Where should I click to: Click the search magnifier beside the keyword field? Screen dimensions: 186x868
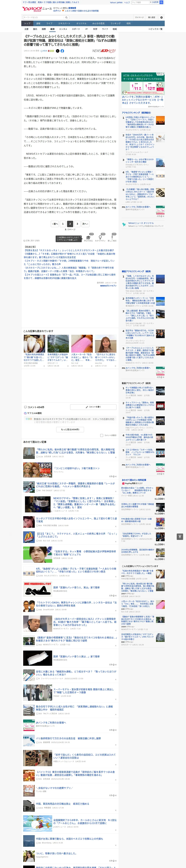(66, 18)
